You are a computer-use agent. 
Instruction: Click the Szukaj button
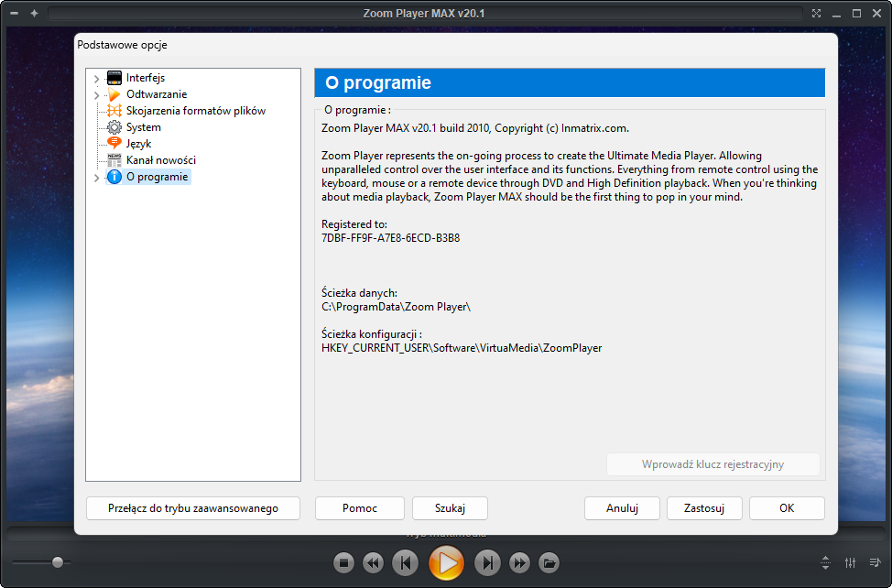click(x=450, y=508)
